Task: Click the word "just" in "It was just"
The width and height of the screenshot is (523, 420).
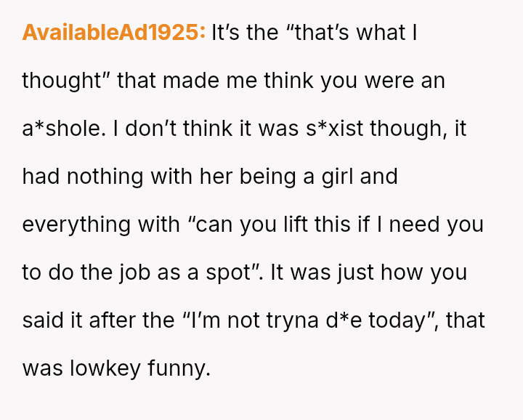Action: (344, 272)
